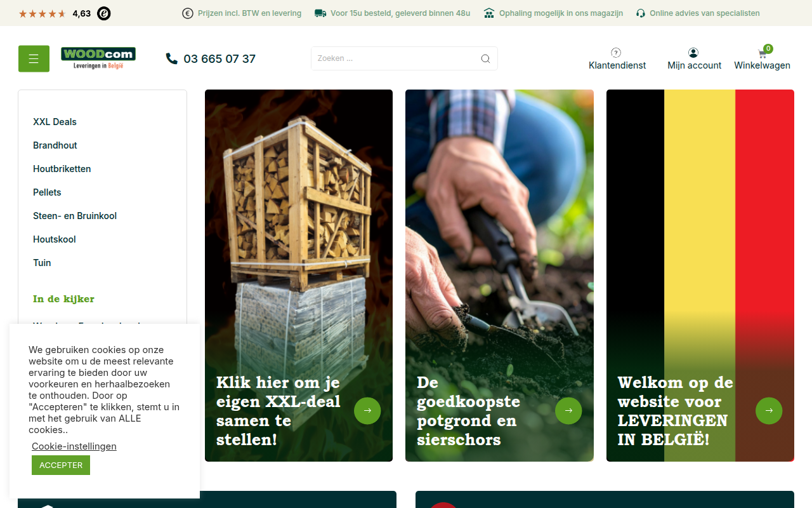
Task: Click arrow button on XXL-deal card
Action: point(367,411)
